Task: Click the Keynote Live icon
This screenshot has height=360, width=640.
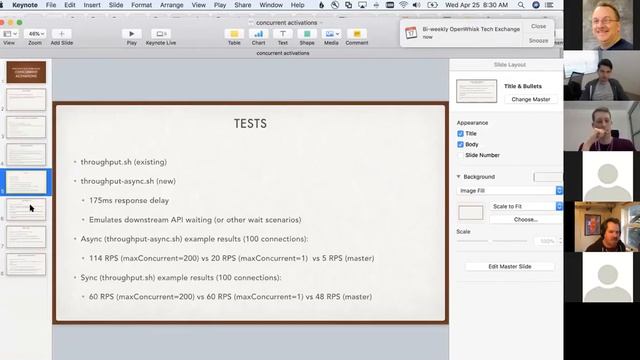Action: [161, 34]
